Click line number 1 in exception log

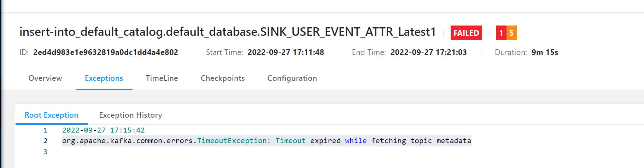point(45,130)
